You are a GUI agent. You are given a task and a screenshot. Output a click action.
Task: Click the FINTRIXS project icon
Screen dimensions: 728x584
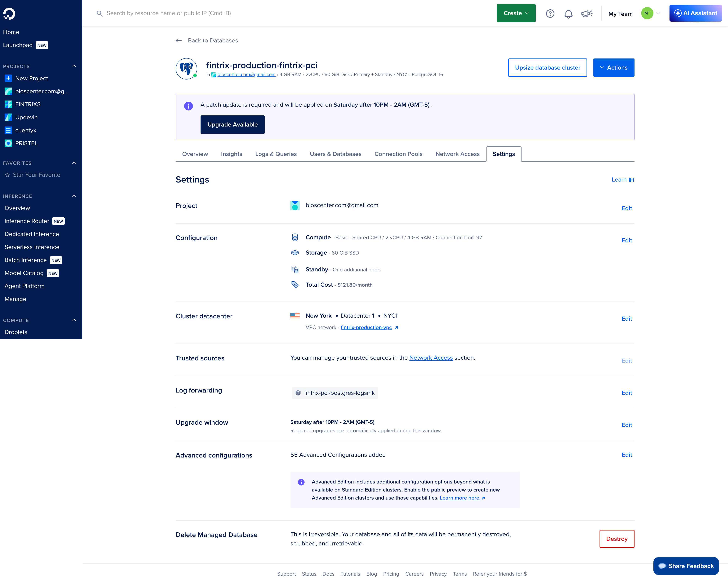[8, 104]
